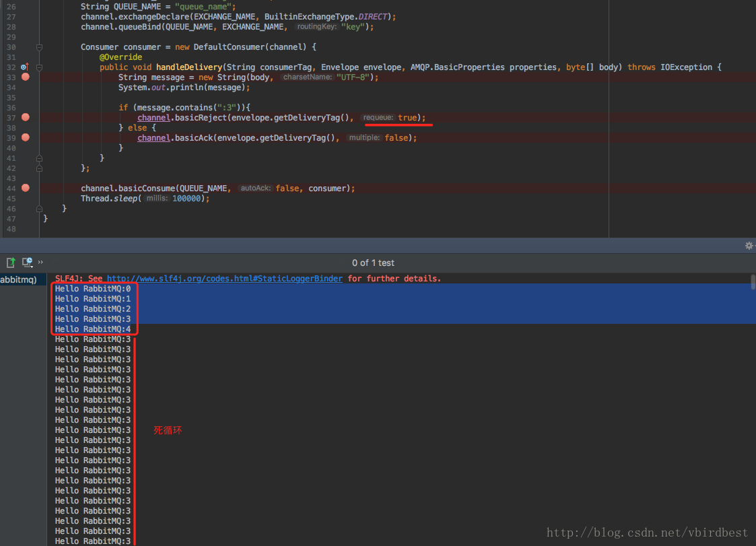This screenshot has width=756, height=546.
Task: Click the 'Hello RabbitMQ:0' console line
Action: [93, 288]
